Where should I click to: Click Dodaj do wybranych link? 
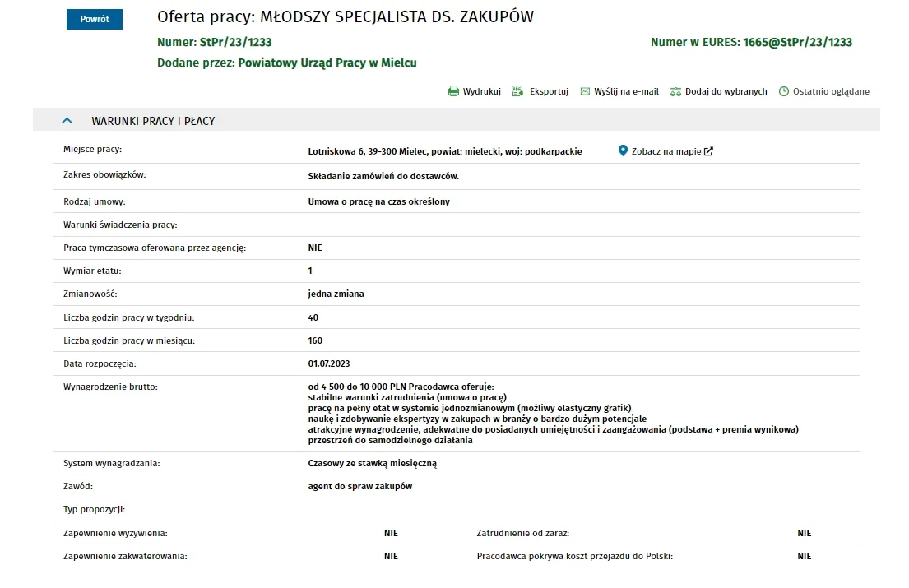point(726,91)
